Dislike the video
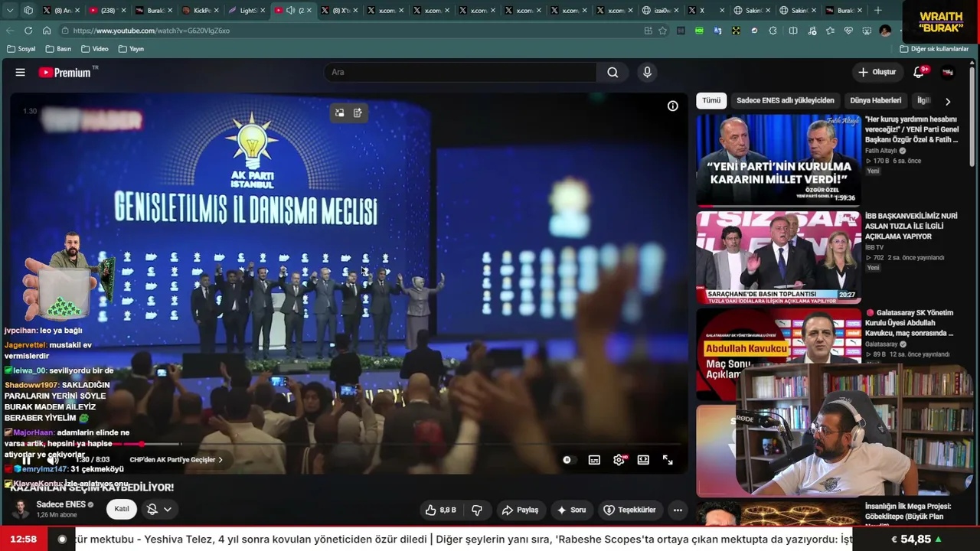This screenshot has width=980, height=551. [x=477, y=510]
